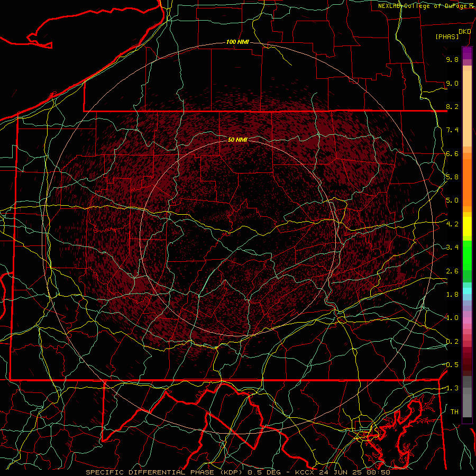Click the 5.0 scale value

point(452,200)
